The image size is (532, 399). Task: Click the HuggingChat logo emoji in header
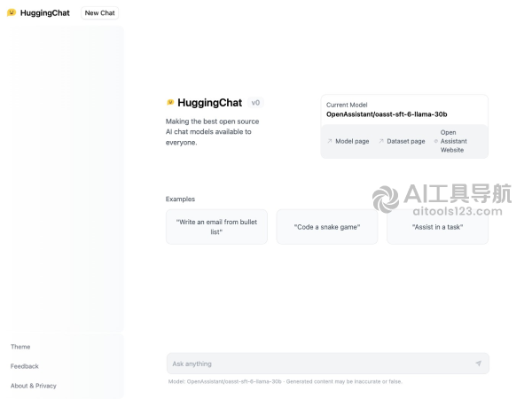pyautogui.click(x=12, y=12)
